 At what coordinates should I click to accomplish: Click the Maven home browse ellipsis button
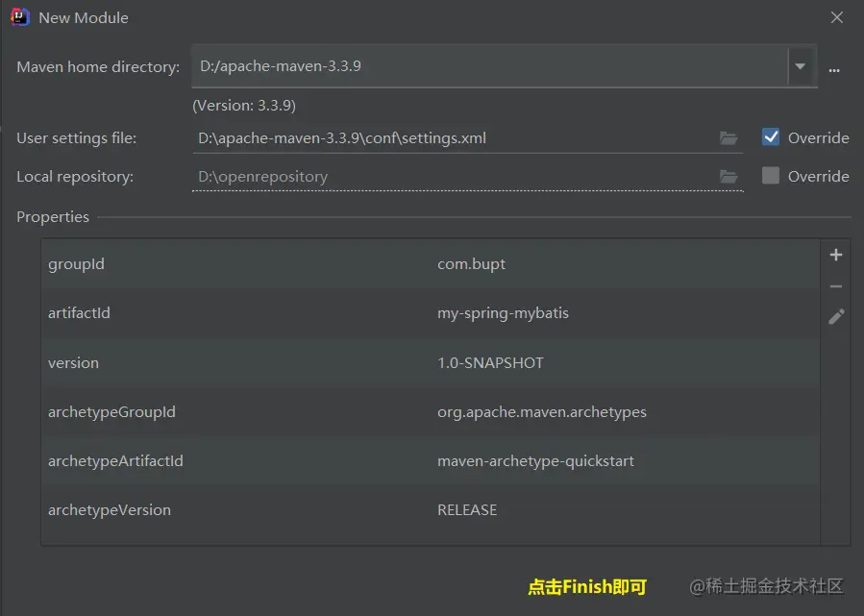[x=834, y=70]
